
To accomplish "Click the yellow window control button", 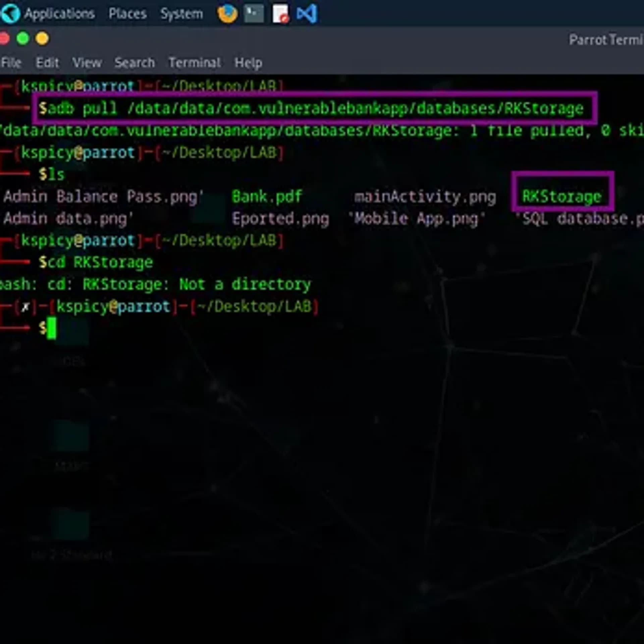I will 42,39.
